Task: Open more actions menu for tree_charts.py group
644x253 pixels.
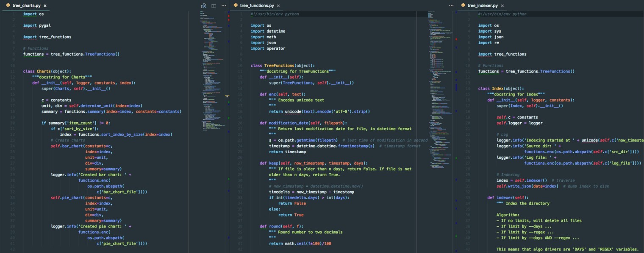Action: tap(224, 6)
